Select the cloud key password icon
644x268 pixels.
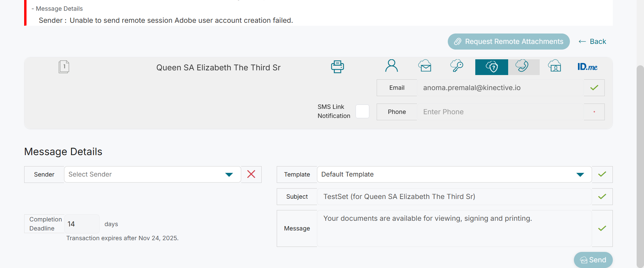(457, 66)
